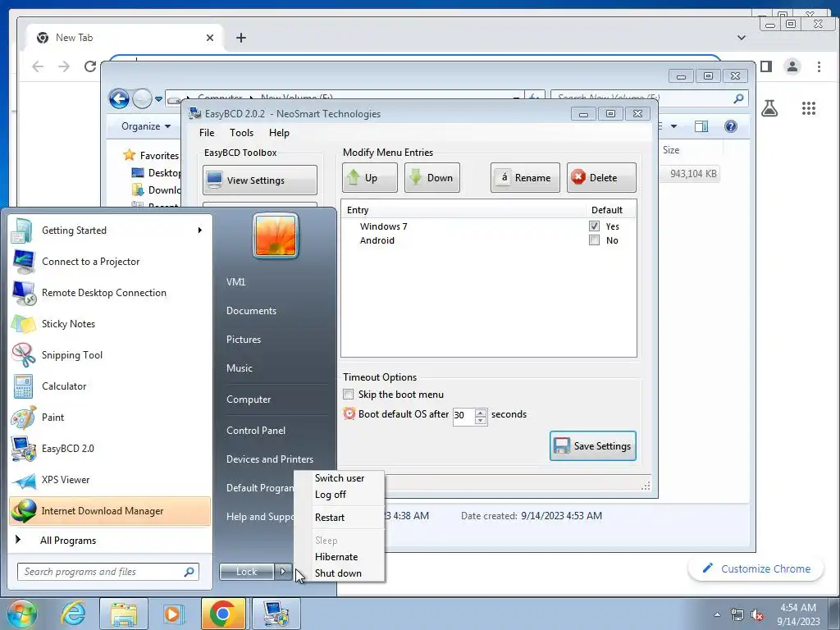Viewport: 840px width, 630px height.
Task: Move entry Up in EasyBCD
Action: [370, 178]
